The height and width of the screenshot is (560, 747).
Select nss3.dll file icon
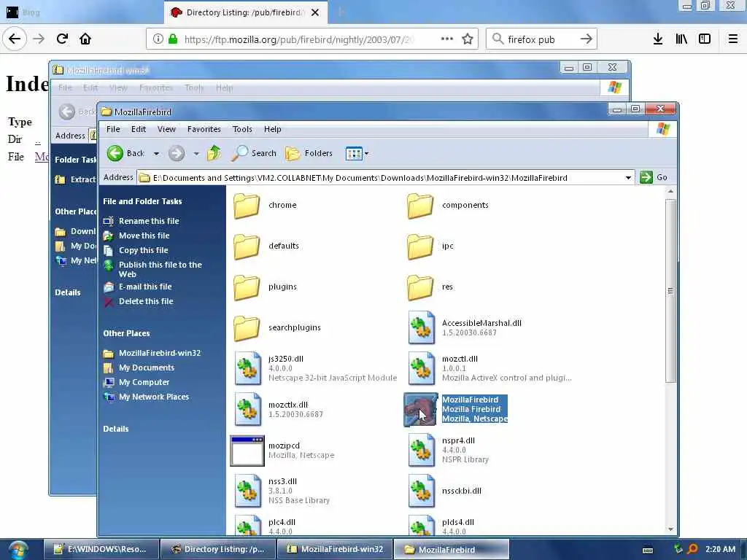coord(248,491)
